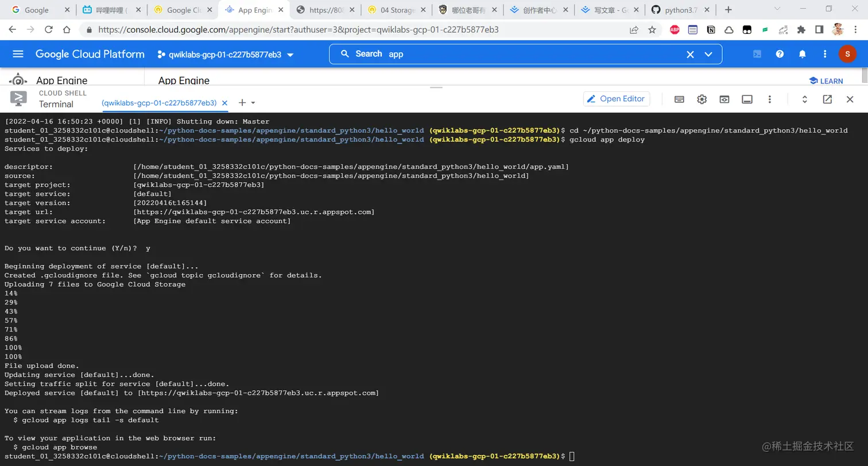Expand the search options chevron
This screenshot has width=868, height=466.
pyautogui.click(x=708, y=54)
